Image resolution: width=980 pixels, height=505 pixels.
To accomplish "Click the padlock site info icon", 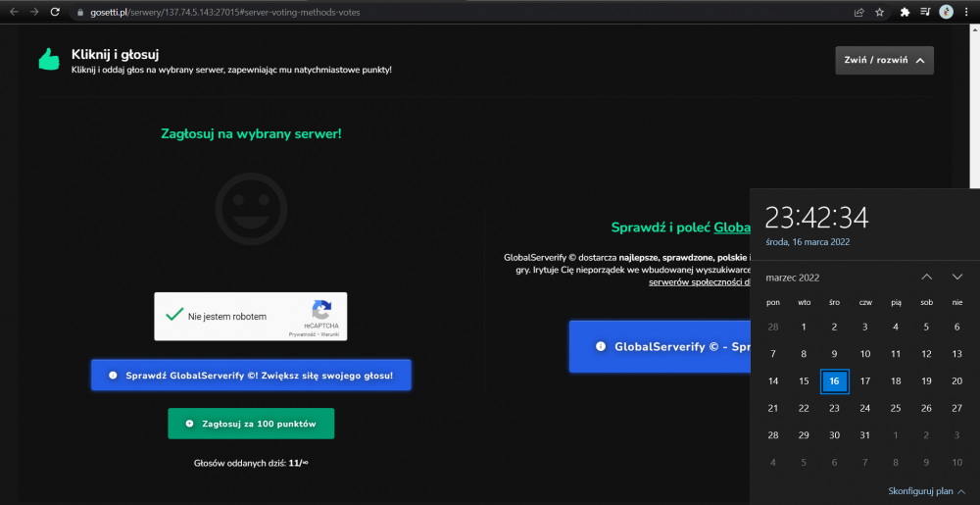I will click(80, 12).
